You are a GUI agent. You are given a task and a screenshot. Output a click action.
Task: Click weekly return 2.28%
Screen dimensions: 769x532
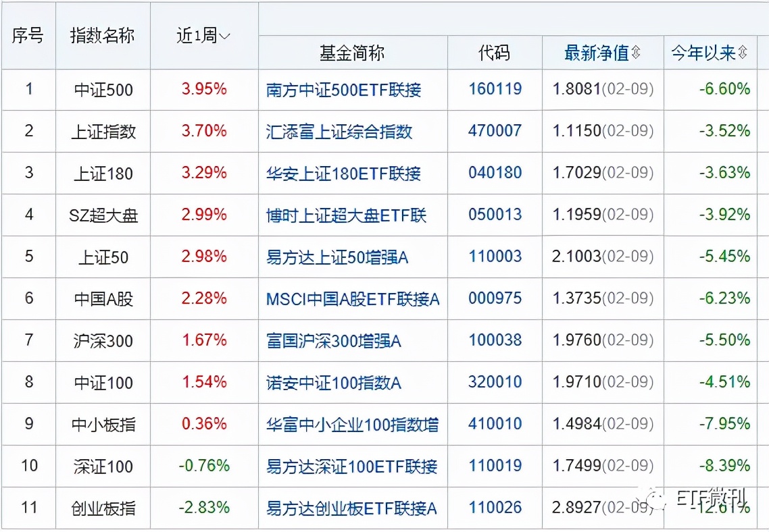(x=204, y=298)
